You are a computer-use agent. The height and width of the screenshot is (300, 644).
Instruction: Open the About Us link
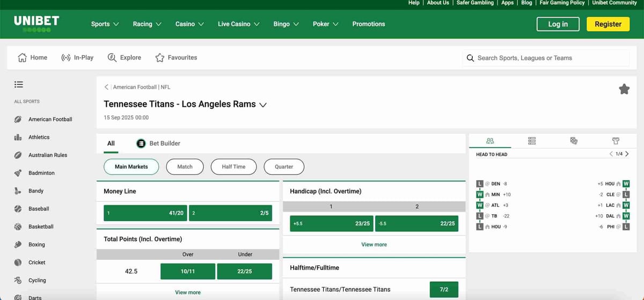coord(438,3)
